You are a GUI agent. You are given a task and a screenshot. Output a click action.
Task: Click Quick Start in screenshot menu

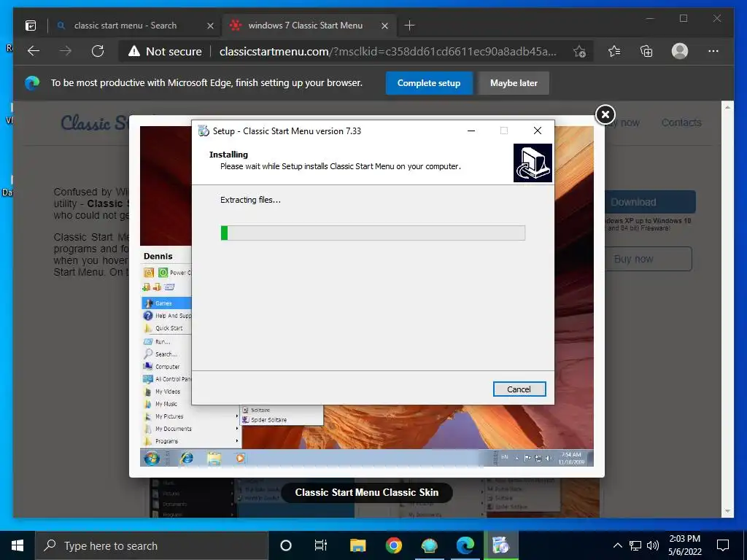[167, 328]
